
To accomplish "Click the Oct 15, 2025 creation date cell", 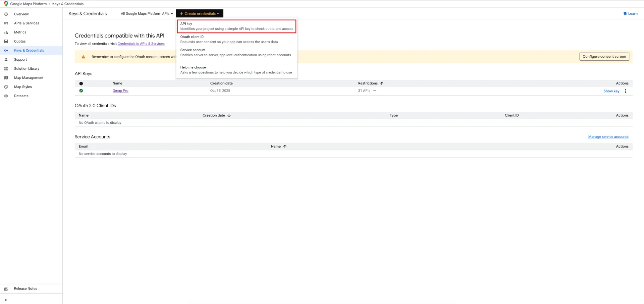I will click(x=220, y=91).
